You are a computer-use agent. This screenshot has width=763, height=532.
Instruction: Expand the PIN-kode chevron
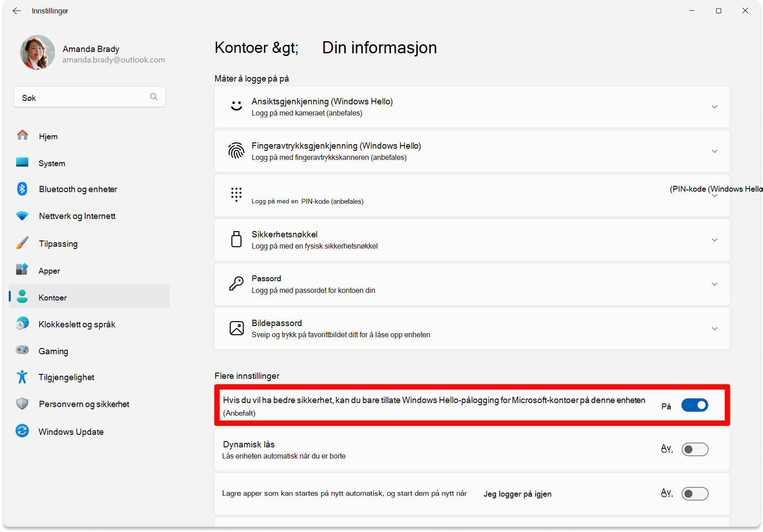point(715,196)
